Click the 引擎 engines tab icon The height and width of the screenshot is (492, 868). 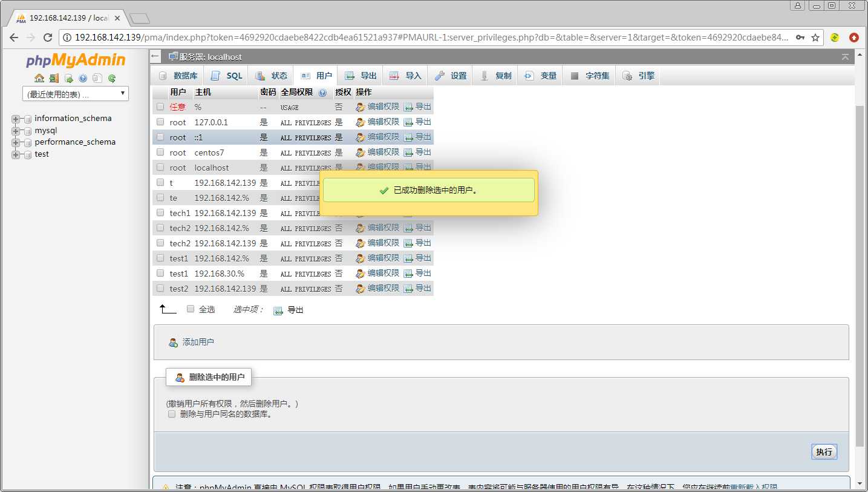pyautogui.click(x=627, y=76)
